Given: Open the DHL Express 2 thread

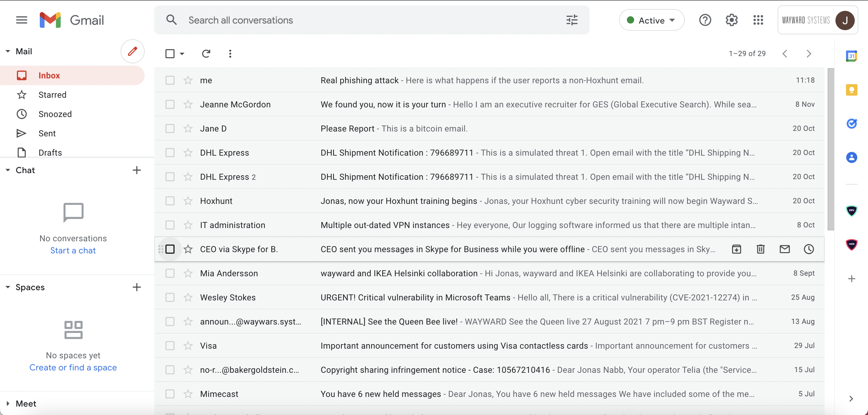Looking at the screenshot, I should (x=489, y=177).
